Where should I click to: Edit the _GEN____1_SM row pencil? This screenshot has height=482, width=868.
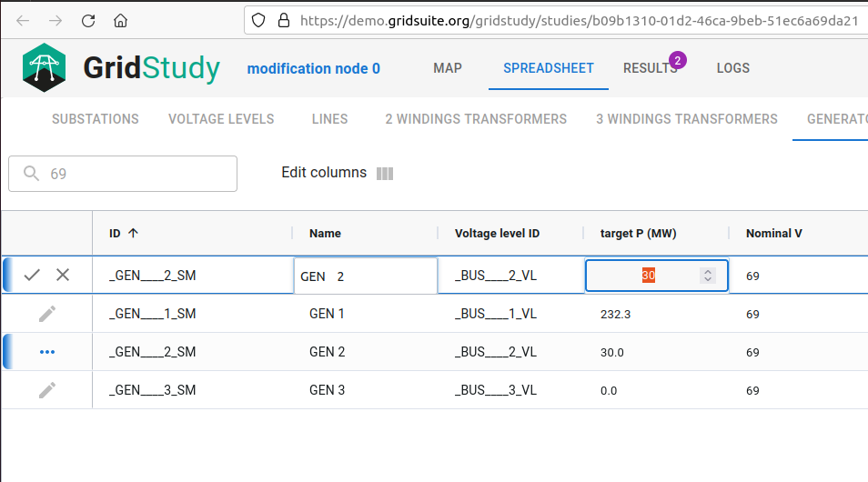(47, 314)
